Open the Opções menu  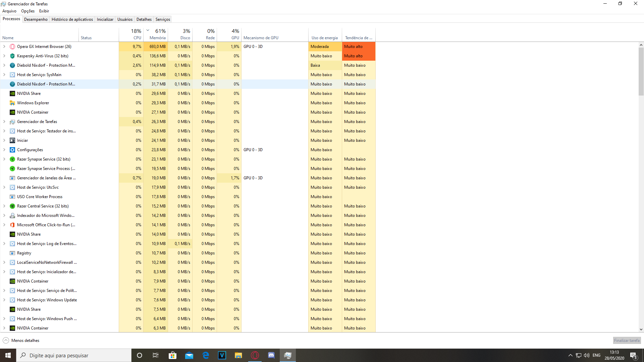[28, 11]
